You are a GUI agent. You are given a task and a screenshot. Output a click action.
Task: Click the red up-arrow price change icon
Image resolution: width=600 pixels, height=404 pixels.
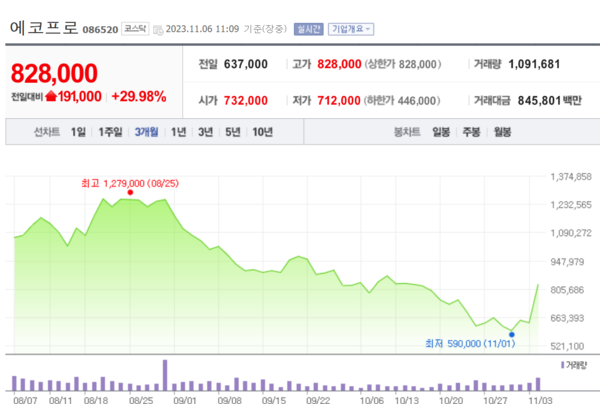[x=52, y=96]
